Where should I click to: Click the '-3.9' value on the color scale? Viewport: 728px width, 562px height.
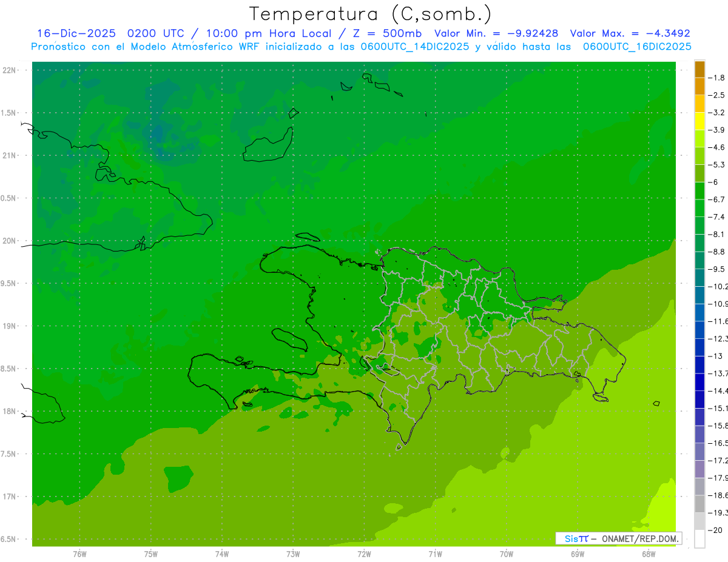(x=718, y=130)
